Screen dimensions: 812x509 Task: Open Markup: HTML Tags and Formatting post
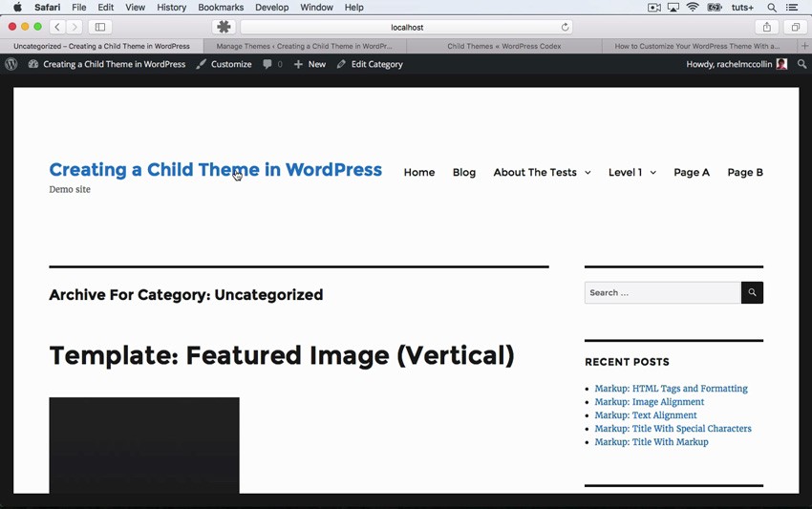pos(672,389)
